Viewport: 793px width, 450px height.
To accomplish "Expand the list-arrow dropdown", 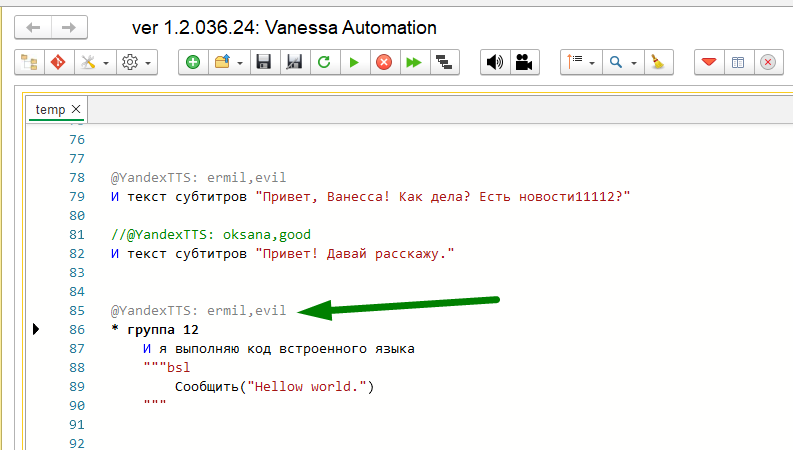I will pyautogui.click(x=592, y=64).
